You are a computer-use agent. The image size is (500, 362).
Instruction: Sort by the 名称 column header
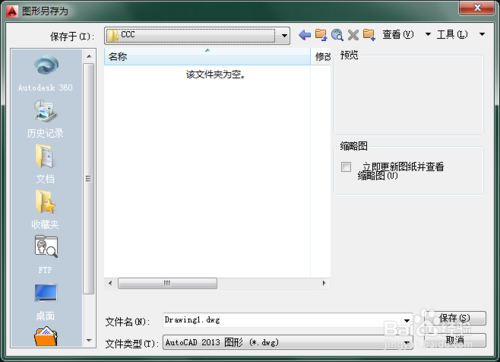[x=207, y=57]
